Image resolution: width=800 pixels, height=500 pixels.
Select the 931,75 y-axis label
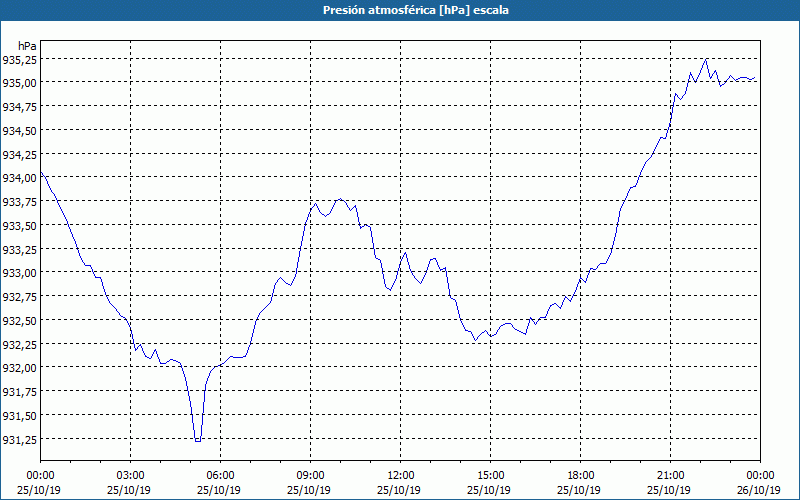[19, 392]
